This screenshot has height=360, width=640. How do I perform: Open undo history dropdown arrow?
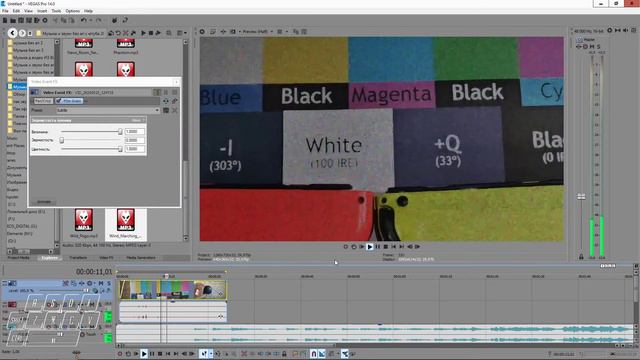pos(91,20)
